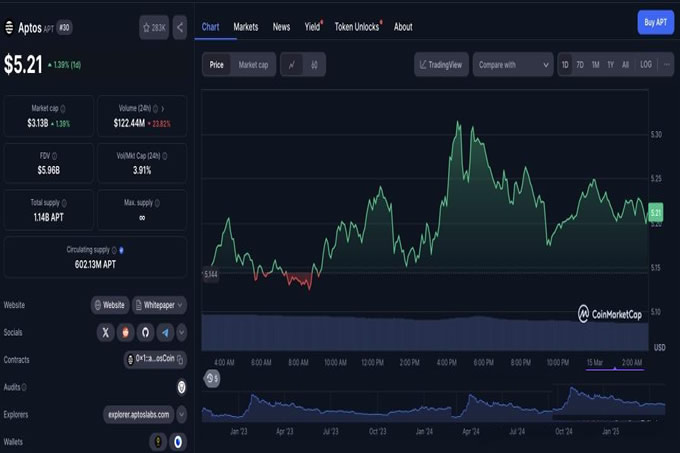The image size is (680, 453).
Task: Open the Aptos X (Twitter) profile
Action: tap(105, 332)
